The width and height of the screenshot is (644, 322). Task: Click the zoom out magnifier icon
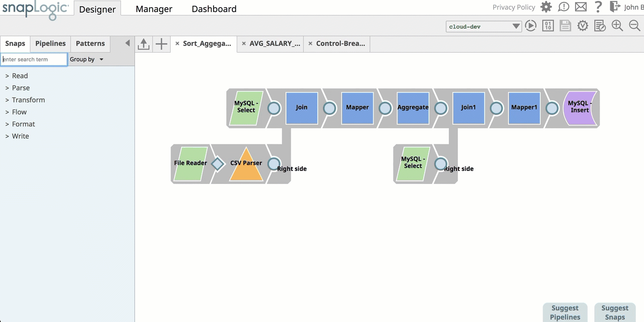click(x=635, y=26)
